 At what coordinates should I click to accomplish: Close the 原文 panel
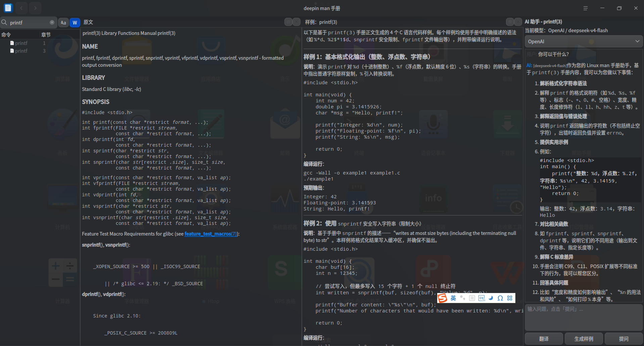(296, 22)
